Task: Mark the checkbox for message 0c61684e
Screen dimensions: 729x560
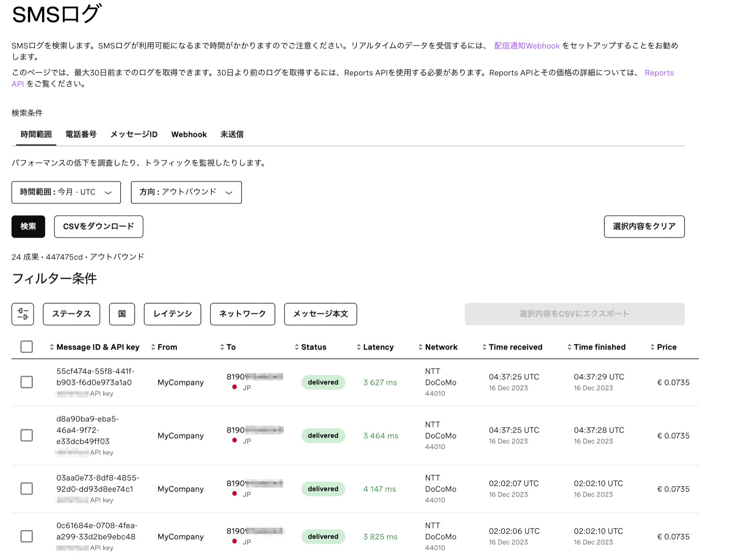Action: (26, 536)
